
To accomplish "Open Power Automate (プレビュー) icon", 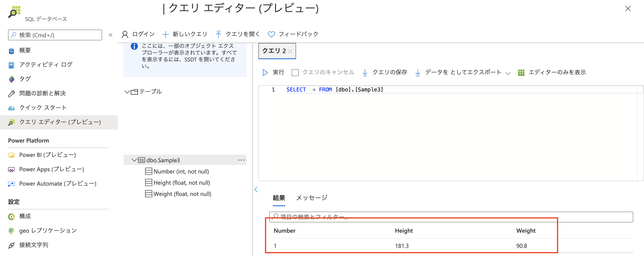I will pyautogui.click(x=11, y=184).
